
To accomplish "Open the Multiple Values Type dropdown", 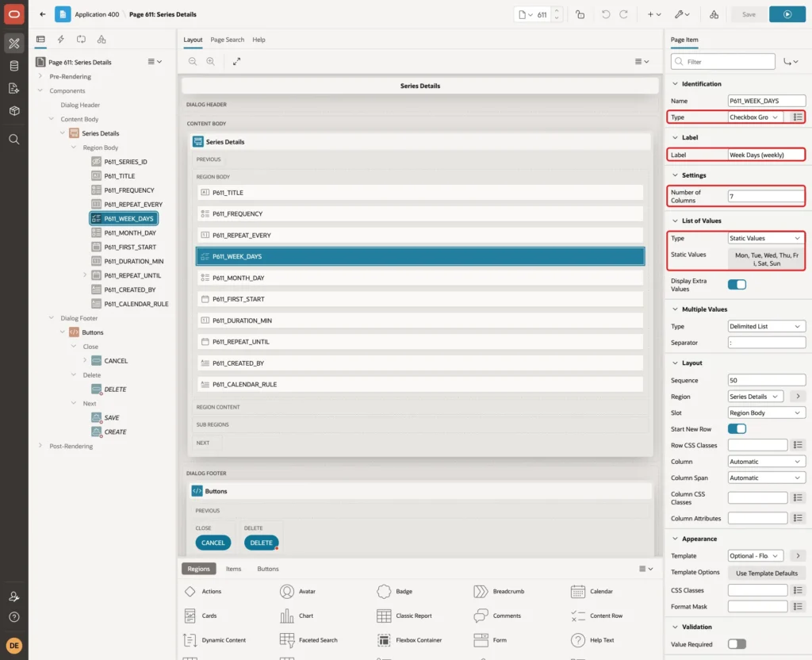I will tap(767, 326).
